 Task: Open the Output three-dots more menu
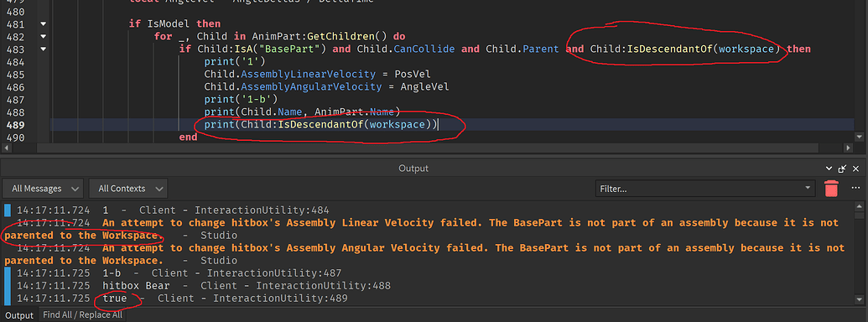[855, 188]
